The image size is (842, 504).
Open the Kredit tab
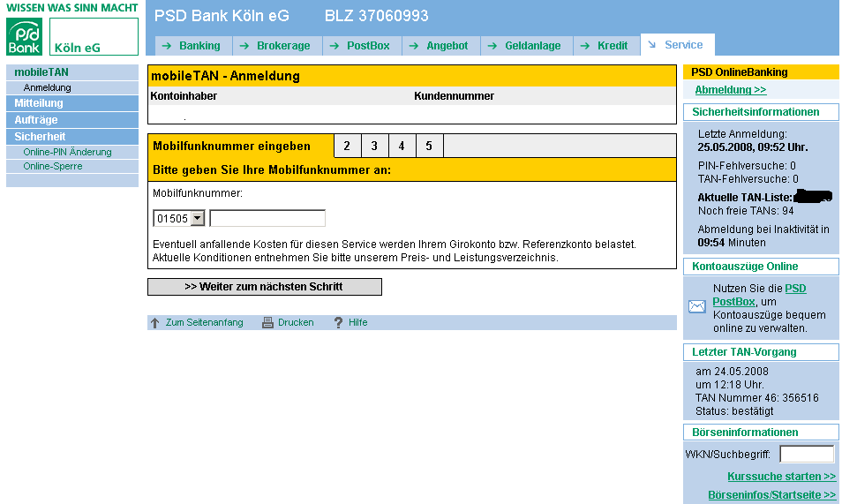click(x=607, y=46)
